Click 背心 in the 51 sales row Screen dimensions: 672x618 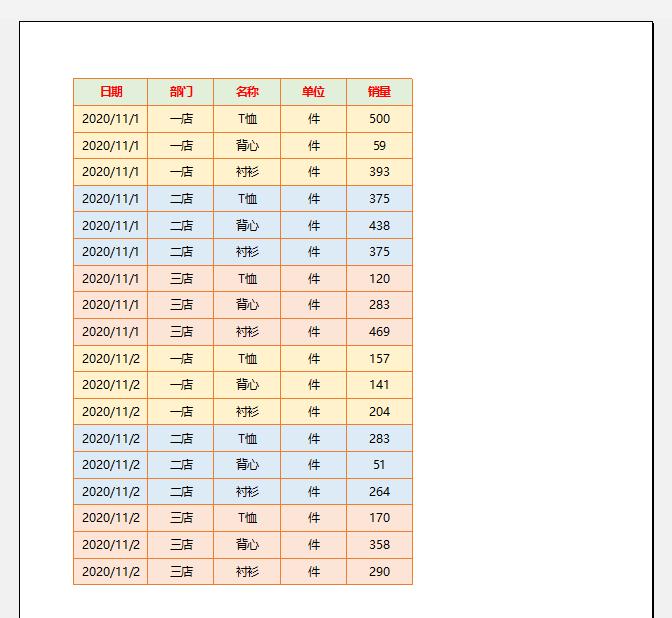(x=247, y=465)
